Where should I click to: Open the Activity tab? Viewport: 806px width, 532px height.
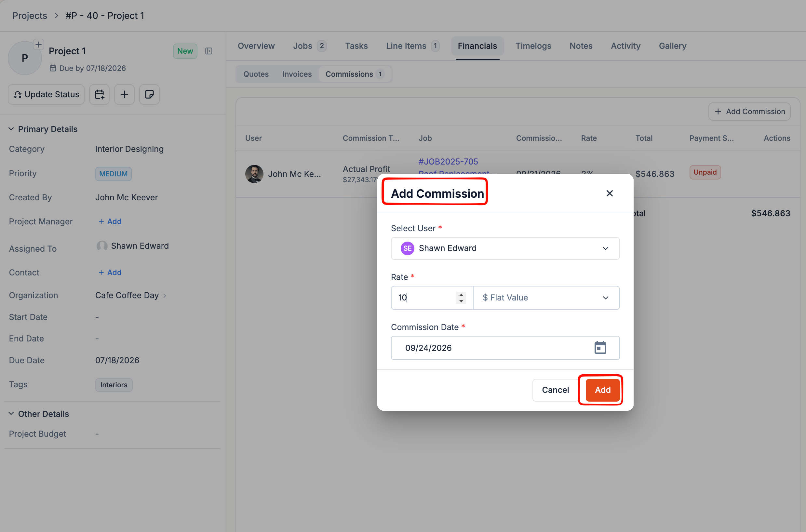click(625, 46)
